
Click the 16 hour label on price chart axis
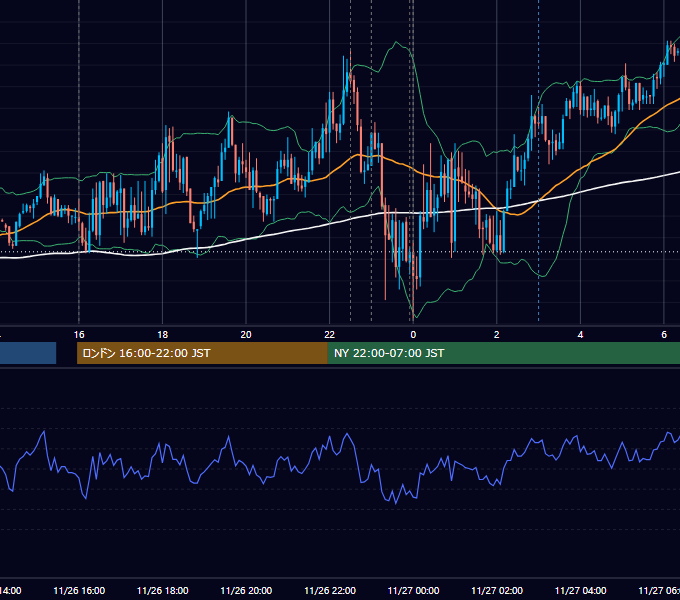pyautogui.click(x=79, y=335)
